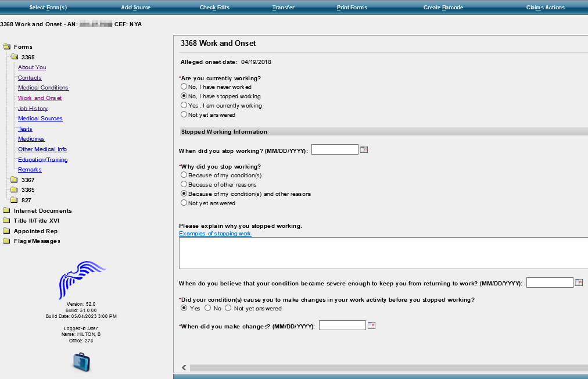Open the Check Edits menu
The height and width of the screenshot is (379, 588).
pyautogui.click(x=216, y=8)
